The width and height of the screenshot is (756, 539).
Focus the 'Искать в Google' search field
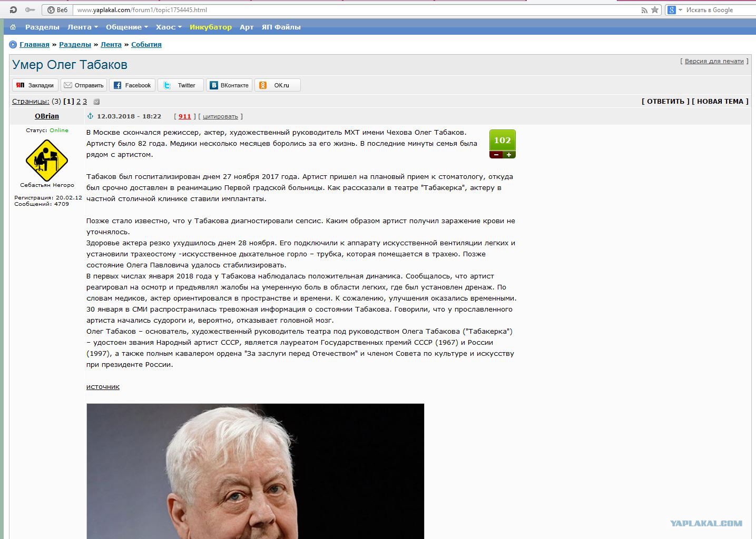tap(720, 10)
